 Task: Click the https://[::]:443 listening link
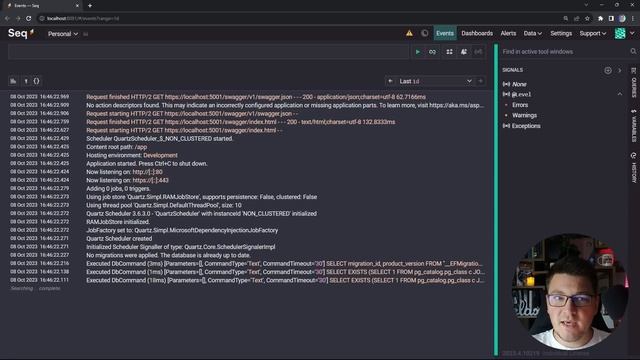(x=151, y=180)
